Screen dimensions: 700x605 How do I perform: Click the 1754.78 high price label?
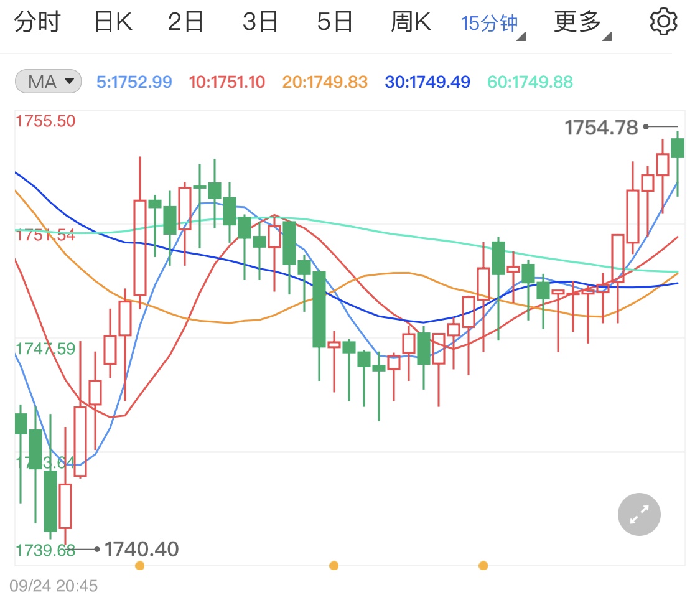[601, 128]
